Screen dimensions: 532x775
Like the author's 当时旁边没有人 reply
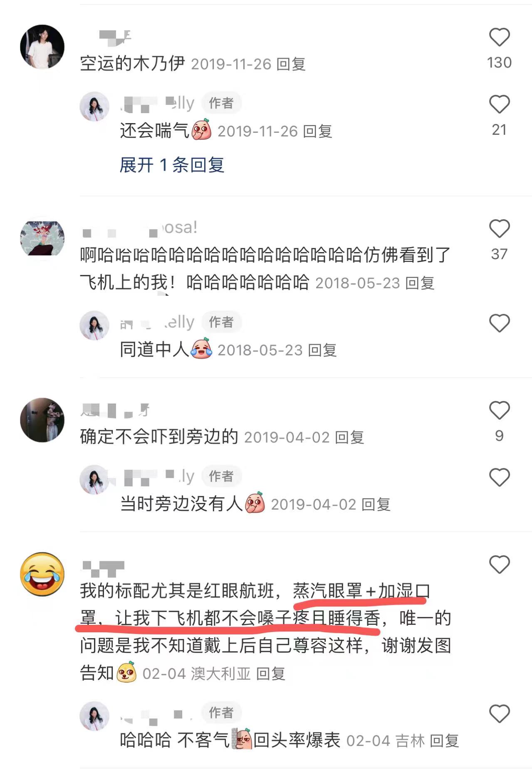tap(499, 477)
